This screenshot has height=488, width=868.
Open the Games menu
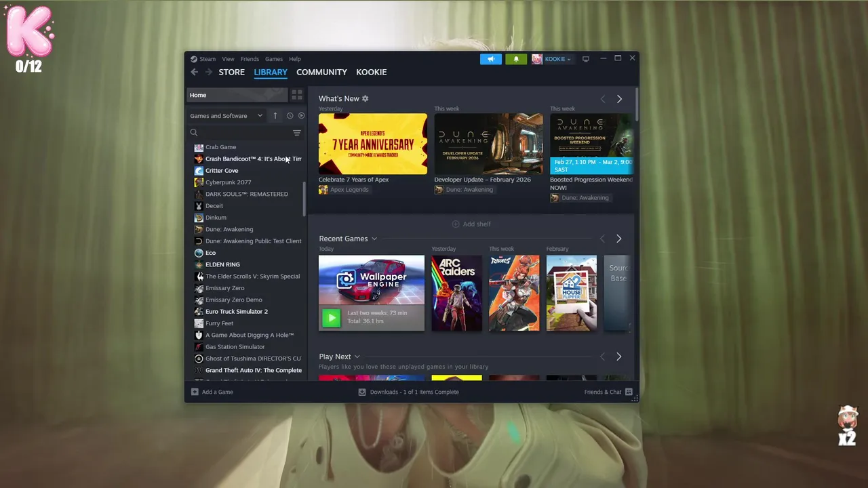[274, 59]
